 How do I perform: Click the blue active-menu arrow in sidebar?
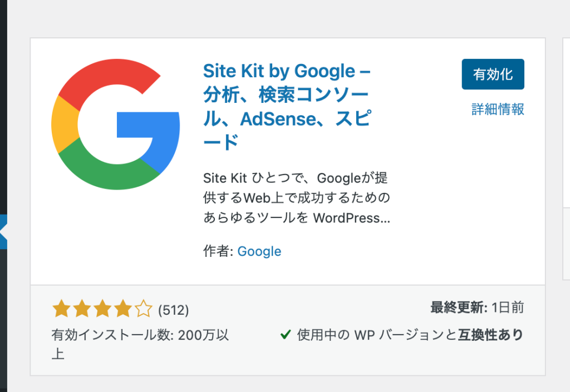click(x=3, y=231)
